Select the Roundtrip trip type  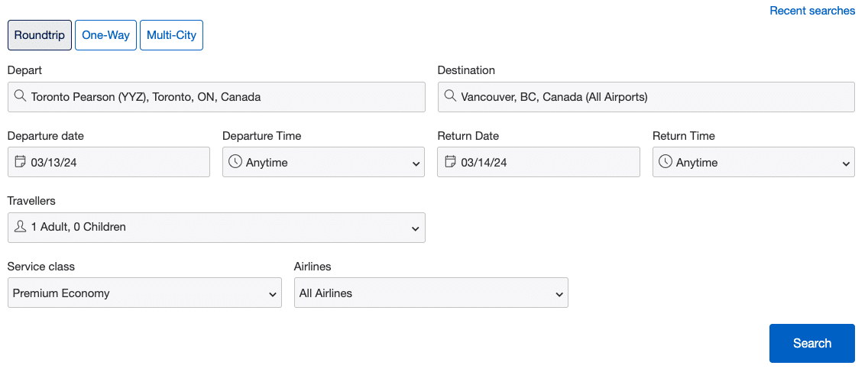(x=40, y=35)
